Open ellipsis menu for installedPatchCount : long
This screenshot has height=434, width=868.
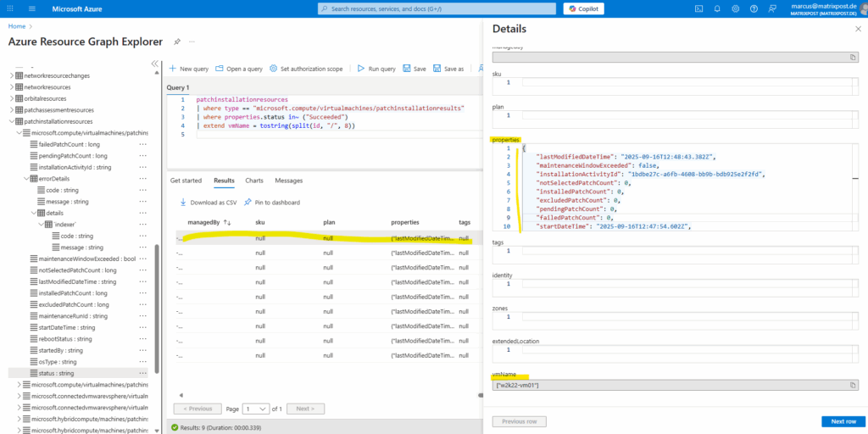tap(143, 293)
